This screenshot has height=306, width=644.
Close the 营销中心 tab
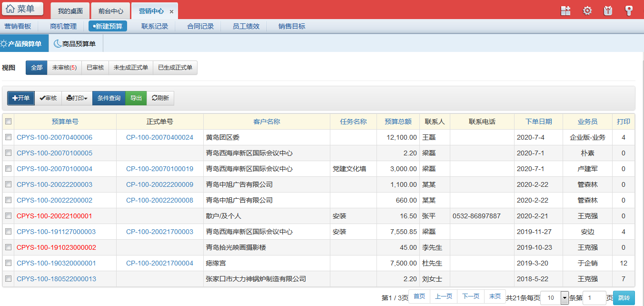pos(171,11)
